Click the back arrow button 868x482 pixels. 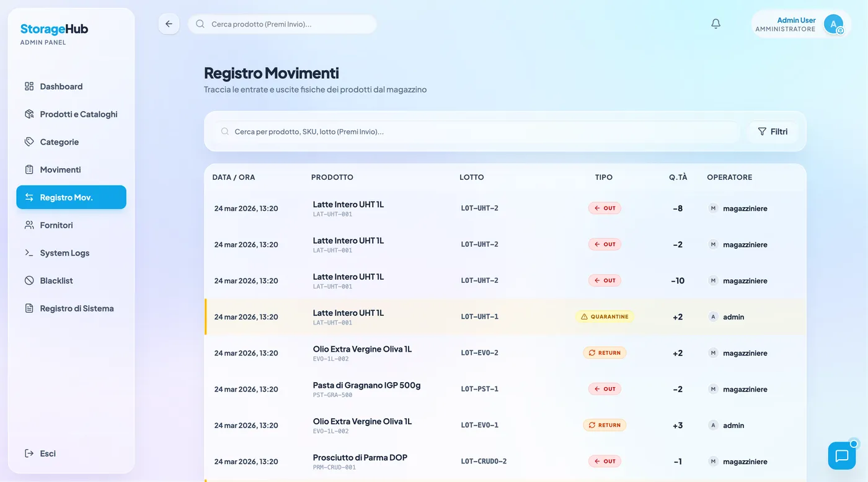tap(169, 24)
